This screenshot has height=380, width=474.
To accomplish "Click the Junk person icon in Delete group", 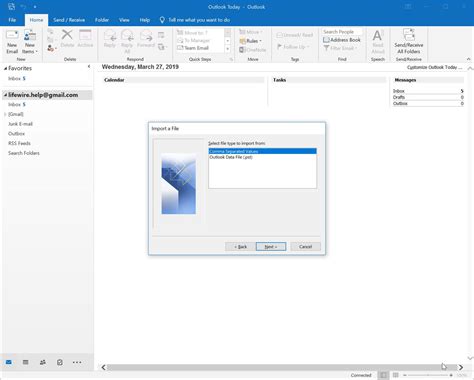I will click(x=51, y=48).
